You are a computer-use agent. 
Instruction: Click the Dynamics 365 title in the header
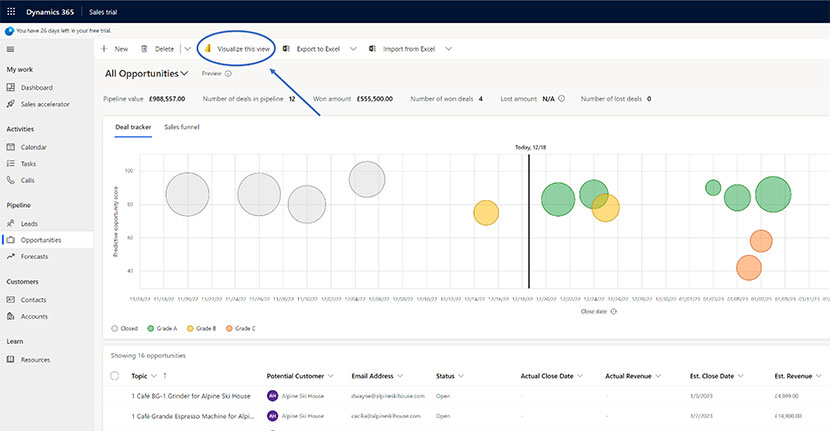tap(50, 12)
